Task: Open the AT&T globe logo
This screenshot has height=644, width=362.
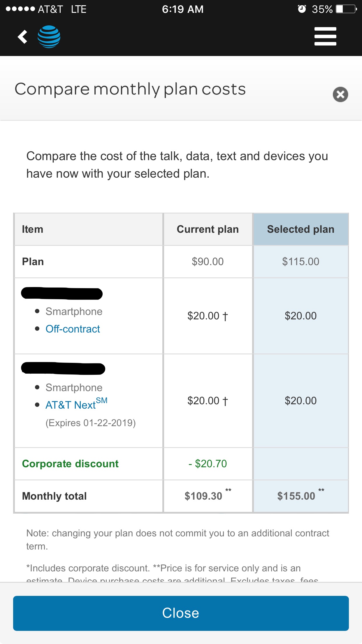Action: pyautogui.click(x=49, y=37)
